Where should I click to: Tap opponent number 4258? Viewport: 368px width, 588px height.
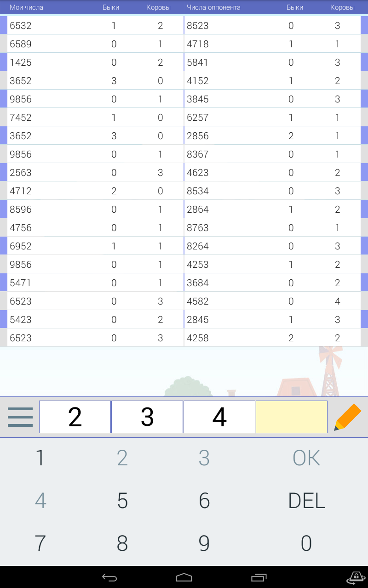point(198,338)
